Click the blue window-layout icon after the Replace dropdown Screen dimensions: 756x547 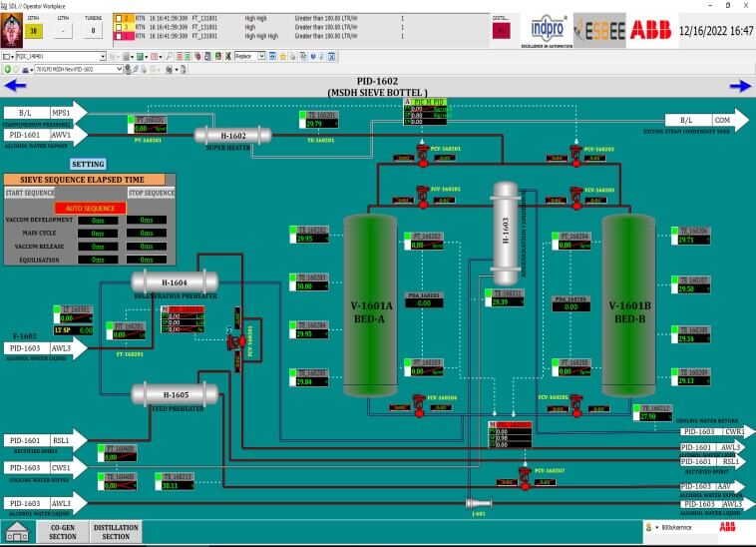click(x=272, y=57)
